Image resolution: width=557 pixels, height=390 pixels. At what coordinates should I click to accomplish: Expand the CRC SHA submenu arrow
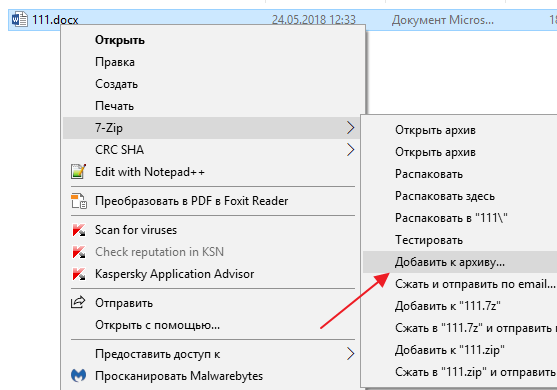click(x=350, y=150)
